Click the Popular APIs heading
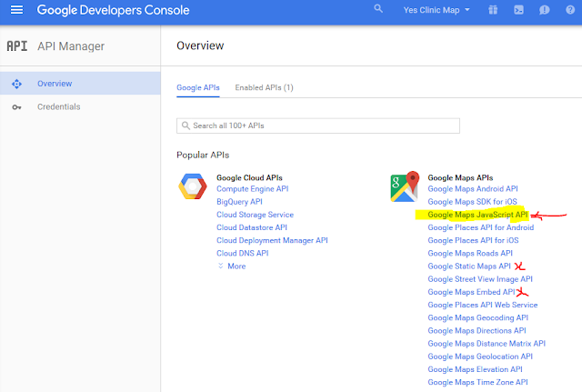 click(203, 155)
